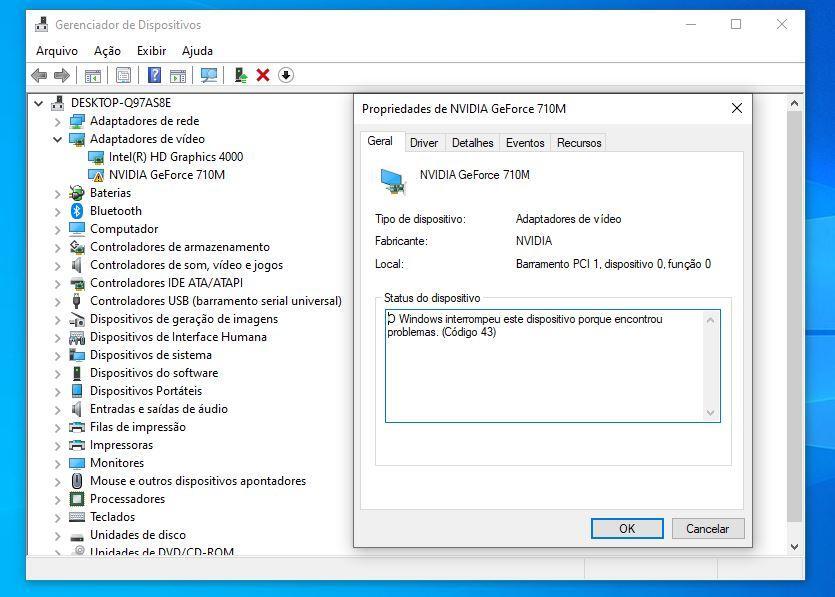Switch to the Driver tab
Viewport: 835px width, 597px height.
[x=424, y=143]
